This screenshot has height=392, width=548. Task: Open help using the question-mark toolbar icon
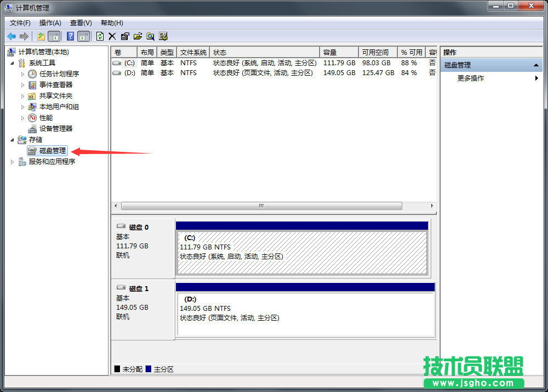[70, 36]
